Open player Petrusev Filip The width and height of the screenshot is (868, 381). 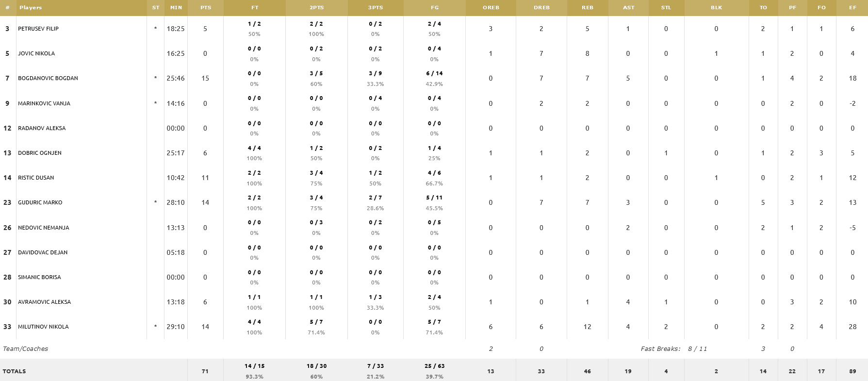point(38,29)
